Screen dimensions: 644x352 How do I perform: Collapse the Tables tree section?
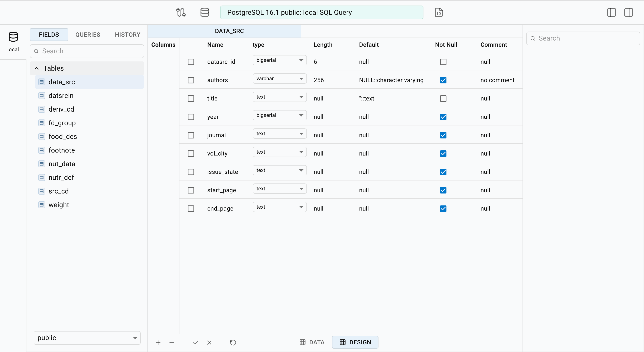pyautogui.click(x=37, y=68)
